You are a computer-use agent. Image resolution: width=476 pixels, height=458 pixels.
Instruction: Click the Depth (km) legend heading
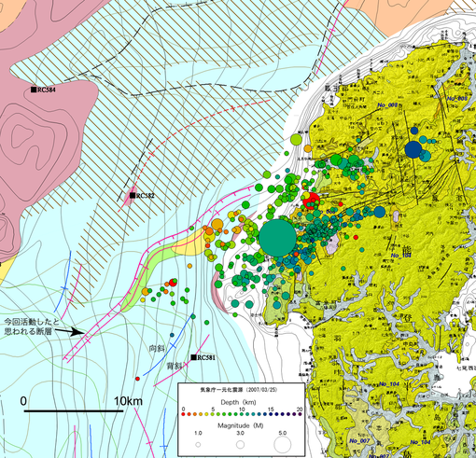tap(238, 402)
